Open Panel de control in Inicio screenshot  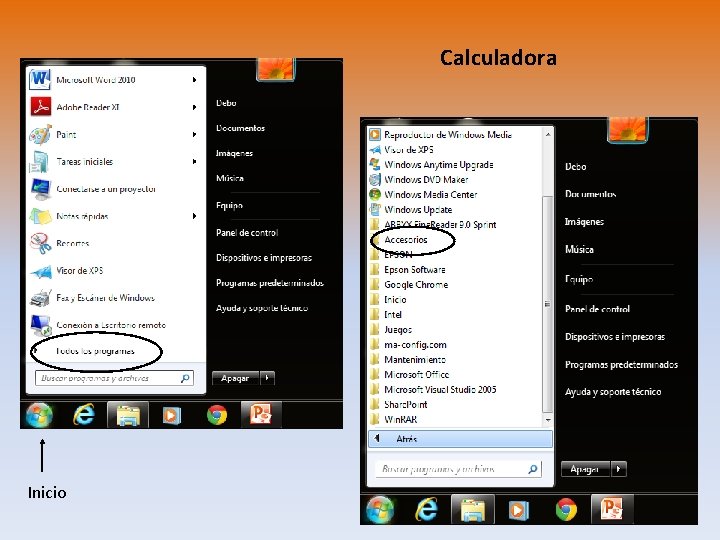pos(247,233)
